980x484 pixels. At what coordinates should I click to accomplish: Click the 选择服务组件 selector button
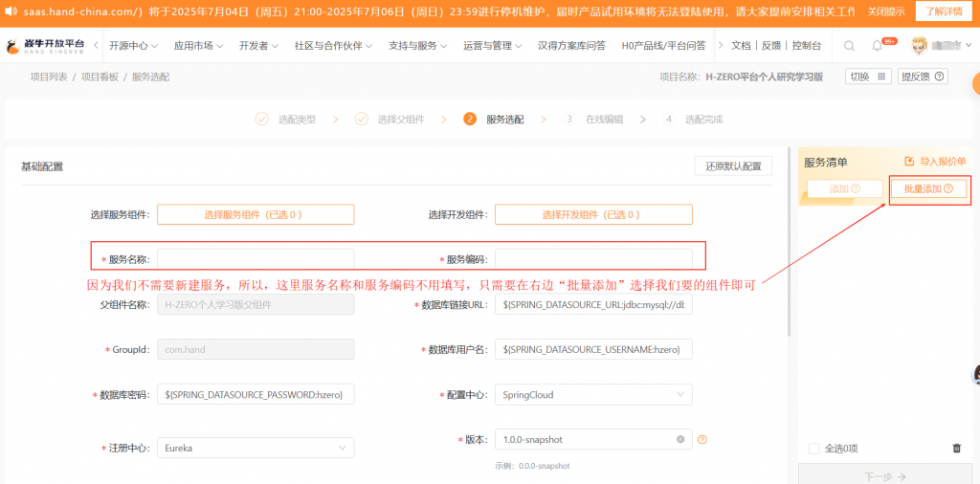tap(256, 215)
